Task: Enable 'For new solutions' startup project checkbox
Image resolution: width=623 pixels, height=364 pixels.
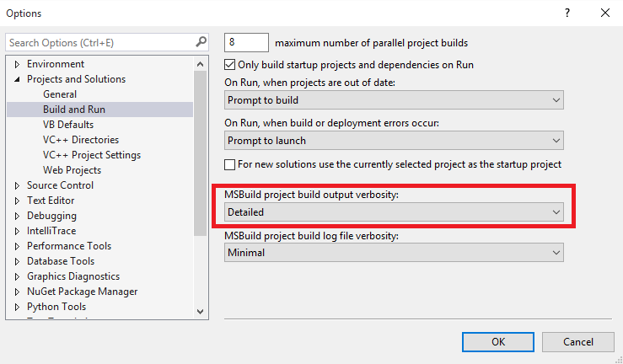Action: click(230, 164)
